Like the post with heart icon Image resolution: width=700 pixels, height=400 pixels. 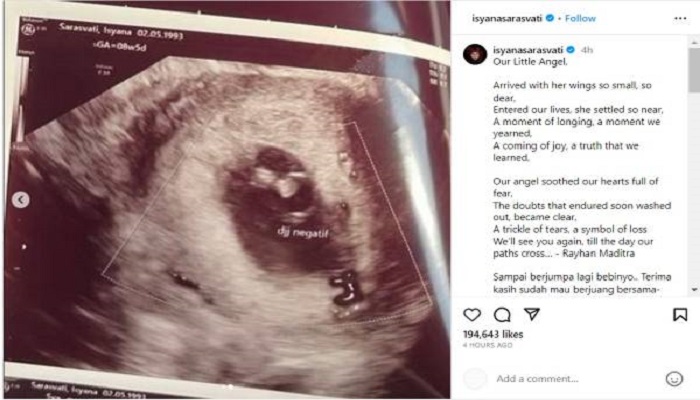(472, 315)
